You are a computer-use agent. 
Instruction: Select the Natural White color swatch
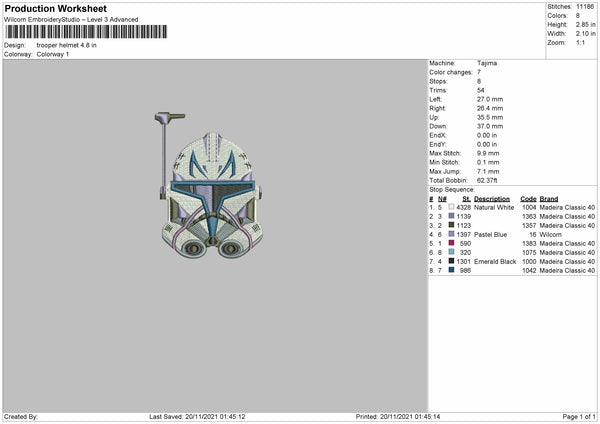point(452,207)
